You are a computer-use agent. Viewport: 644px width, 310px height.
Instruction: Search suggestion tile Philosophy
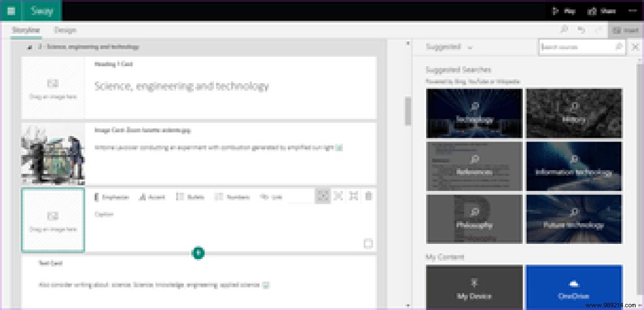474,219
